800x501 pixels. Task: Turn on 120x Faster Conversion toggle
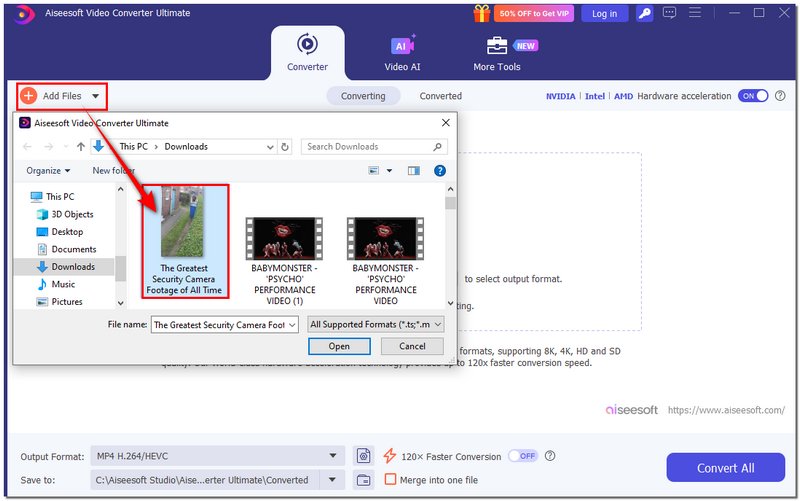pos(522,456)
